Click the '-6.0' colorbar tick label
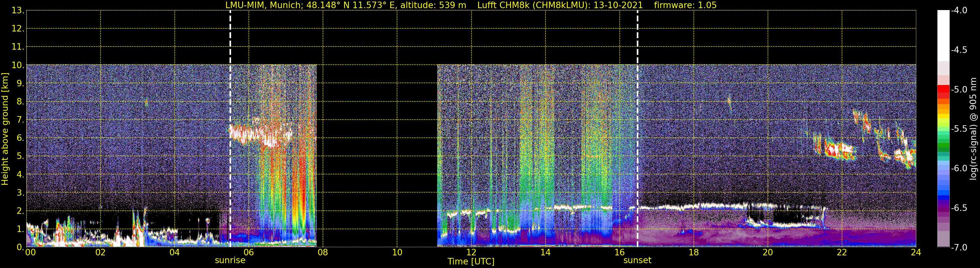The image size is (980, 268). coord(959,168)
